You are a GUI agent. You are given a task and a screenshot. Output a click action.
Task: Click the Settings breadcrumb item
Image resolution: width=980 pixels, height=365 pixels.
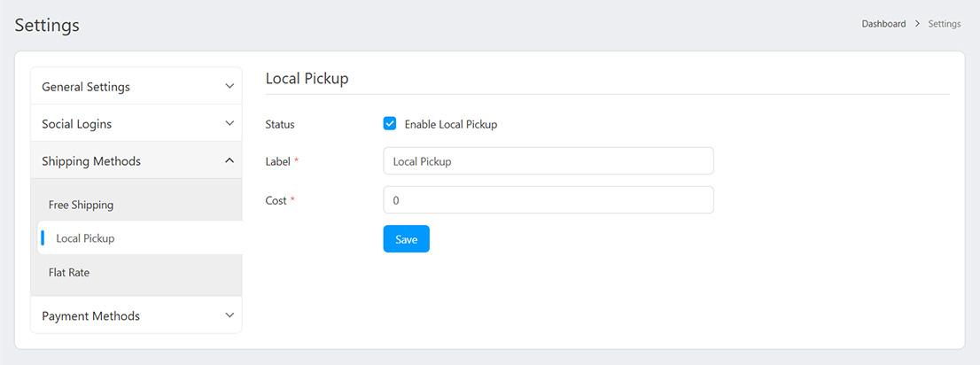pos(944,24)
